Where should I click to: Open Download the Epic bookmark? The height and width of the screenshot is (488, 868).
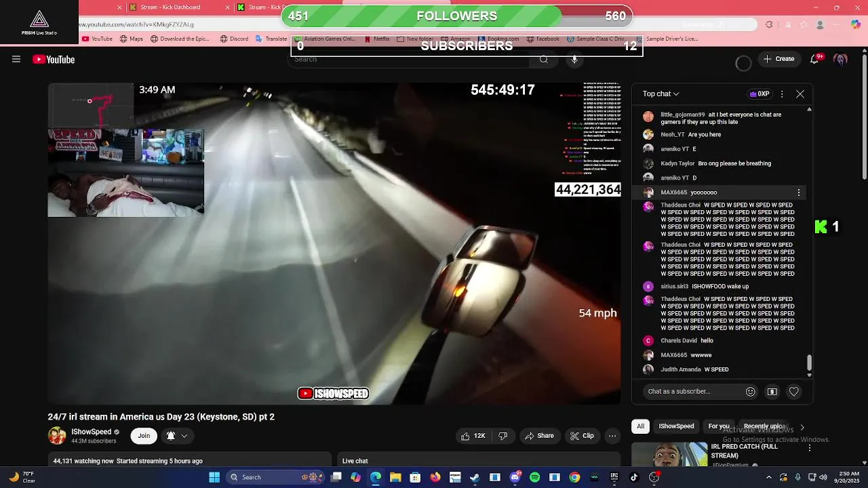click(180, 39)
